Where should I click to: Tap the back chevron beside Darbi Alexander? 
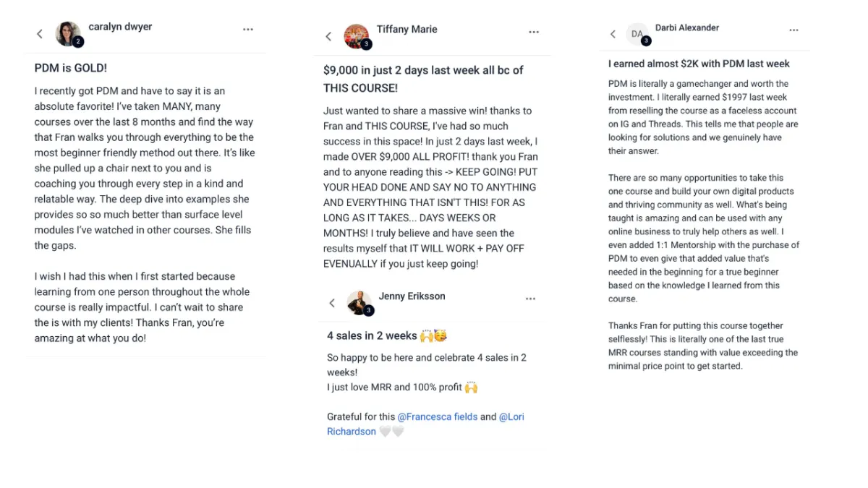[613, 33]
